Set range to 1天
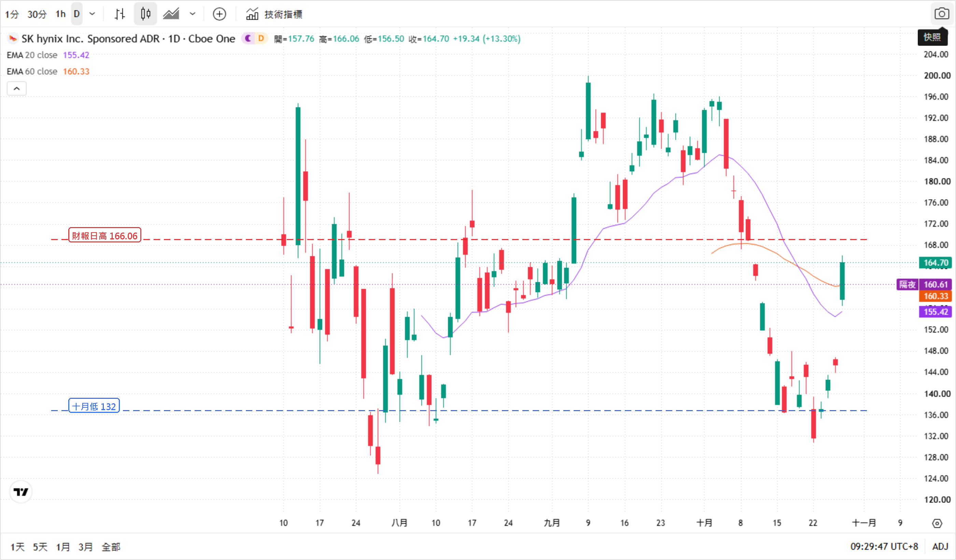 [17, 547]
